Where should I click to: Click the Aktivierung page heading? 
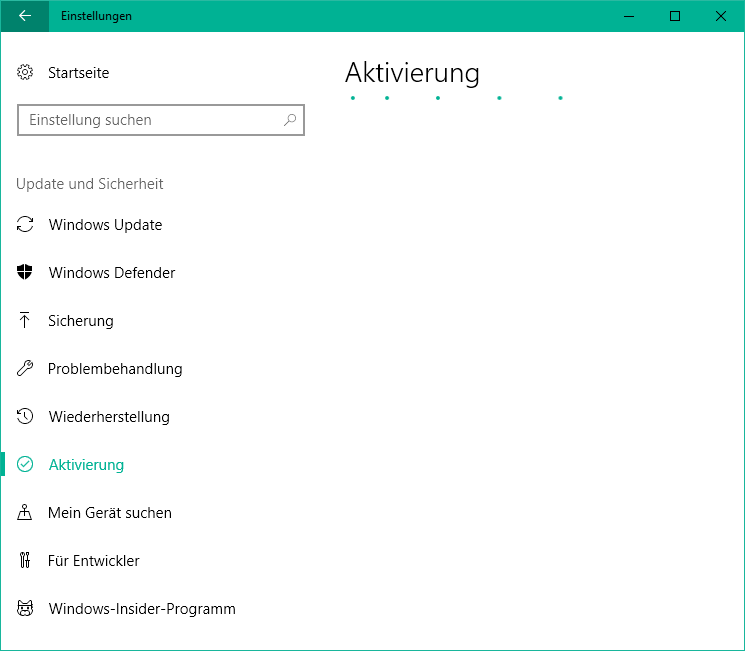tap(412, 73)
